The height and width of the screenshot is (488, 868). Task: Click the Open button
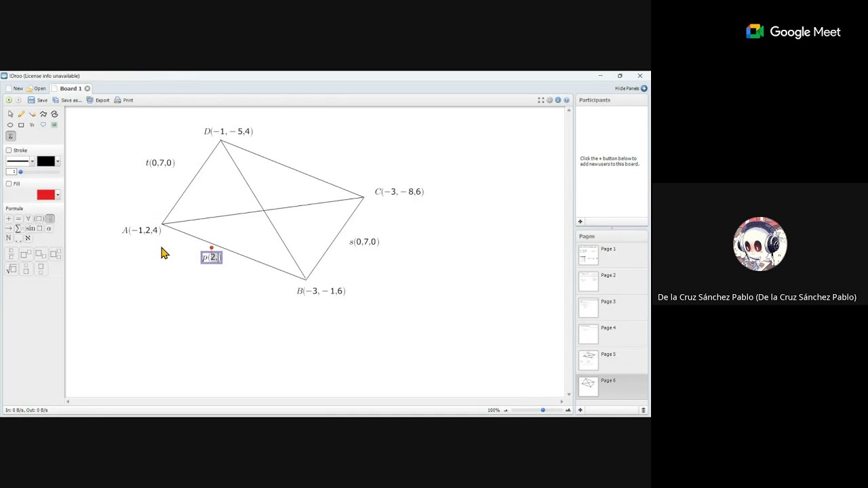click(36, 89)
